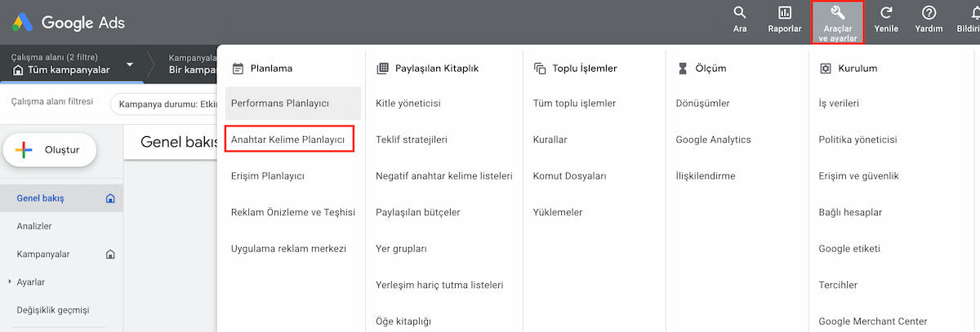Open Raporlar reports icon
Image resolution: width=980 pixels, height=332 pixels.
[785, 13]
